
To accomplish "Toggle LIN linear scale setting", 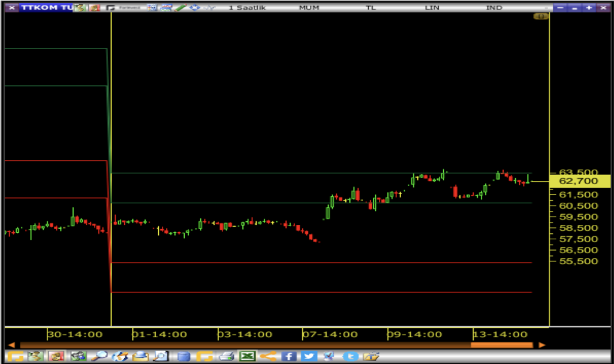I will (431, 8).
